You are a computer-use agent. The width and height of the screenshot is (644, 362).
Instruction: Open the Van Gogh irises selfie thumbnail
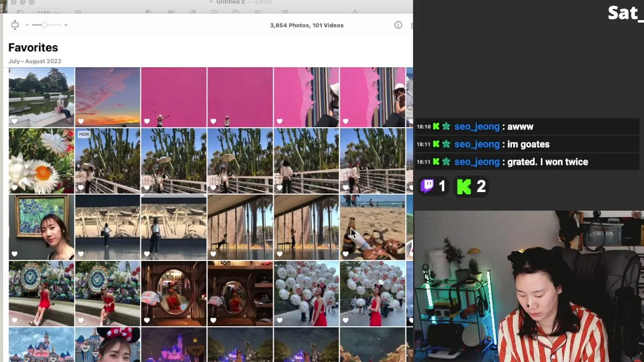click(x=41, y=227)
